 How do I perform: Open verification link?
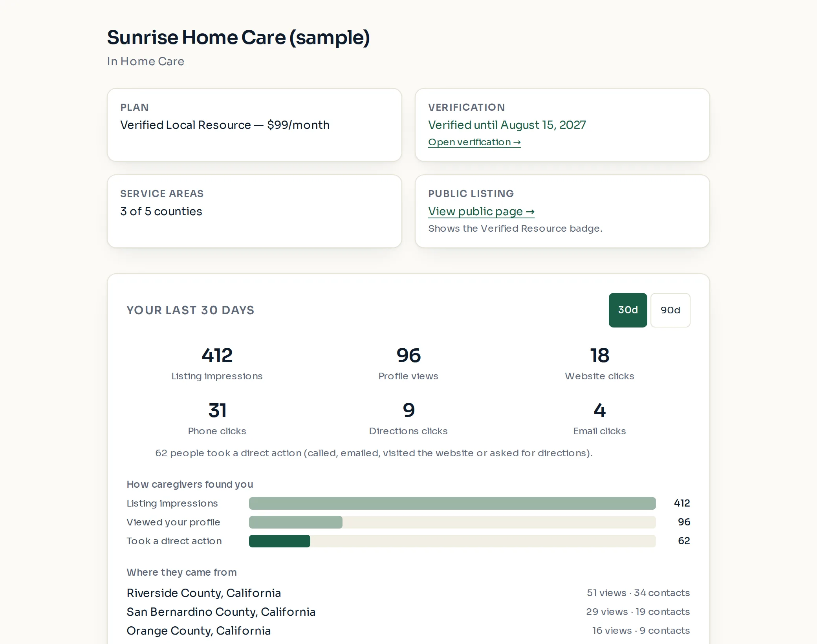pos(474,142)
